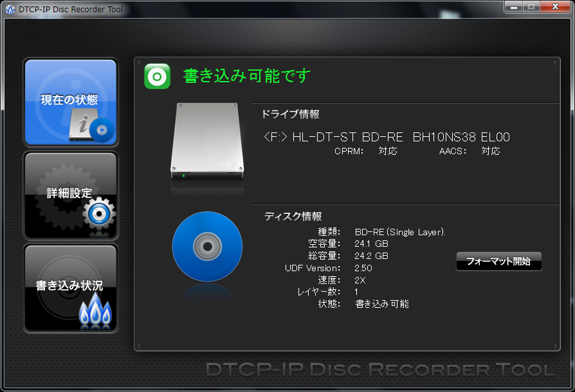Screen dimensions: 575x392
Task: Click the BD-RE (Single Layer) disc type value
Action: pyautogui.click(x=400, y=232)
